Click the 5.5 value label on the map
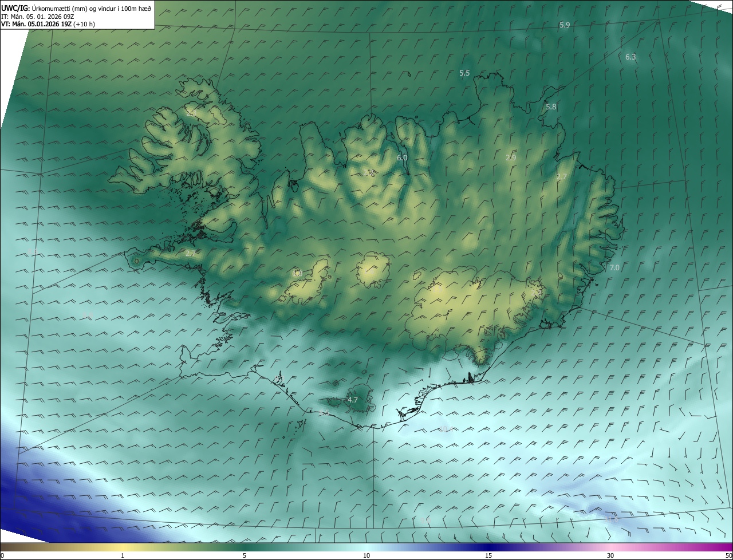Image resolution: width=733 pixels, height=560 pixels. pos(464,73)
